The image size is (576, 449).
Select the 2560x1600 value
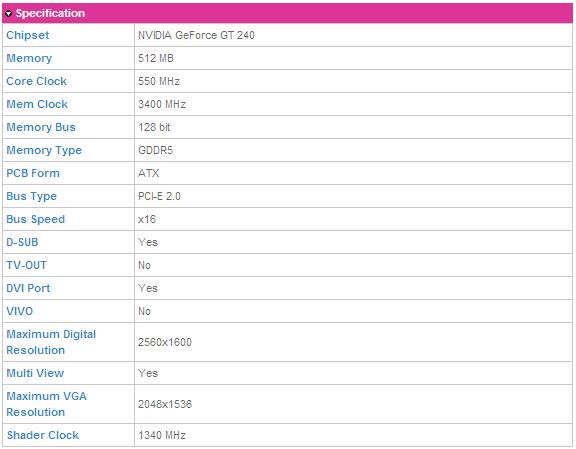(x=165, y=342)
